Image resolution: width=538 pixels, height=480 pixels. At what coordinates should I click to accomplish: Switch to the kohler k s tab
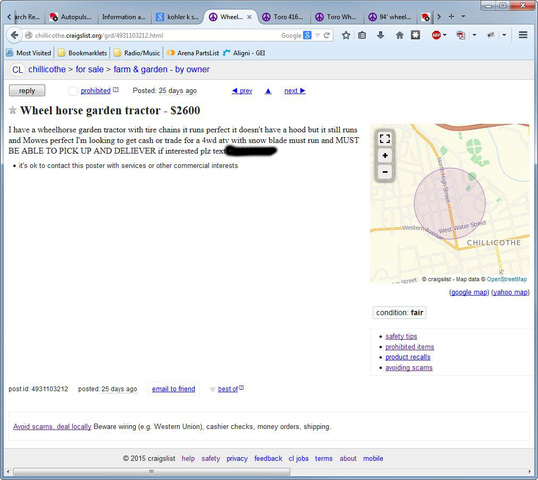point(177,17)
